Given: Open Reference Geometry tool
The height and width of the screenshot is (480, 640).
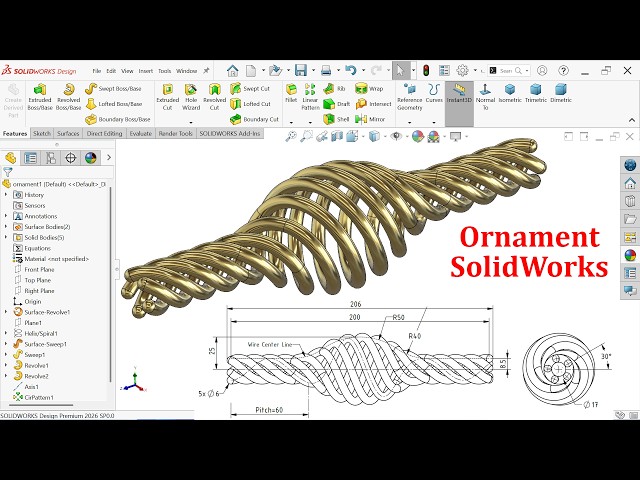Looking at the screenshot, I should pyautogui.click(x=409, y=97).
